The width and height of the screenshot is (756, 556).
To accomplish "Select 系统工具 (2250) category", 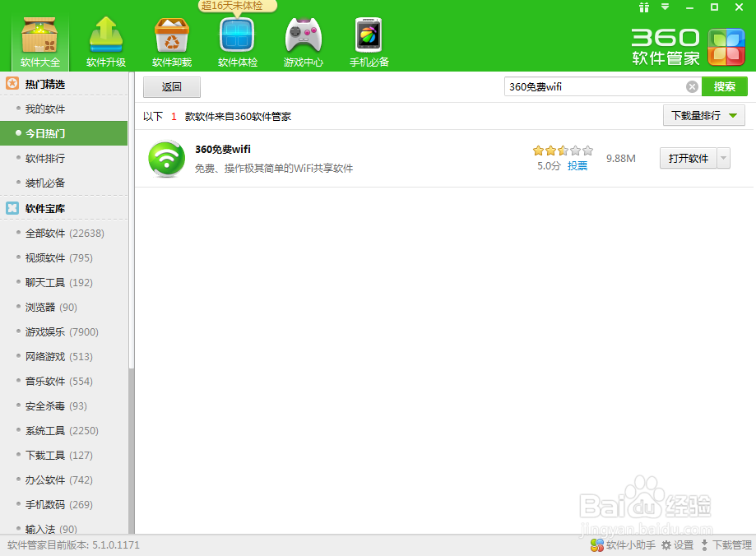I will coord(63,431).
